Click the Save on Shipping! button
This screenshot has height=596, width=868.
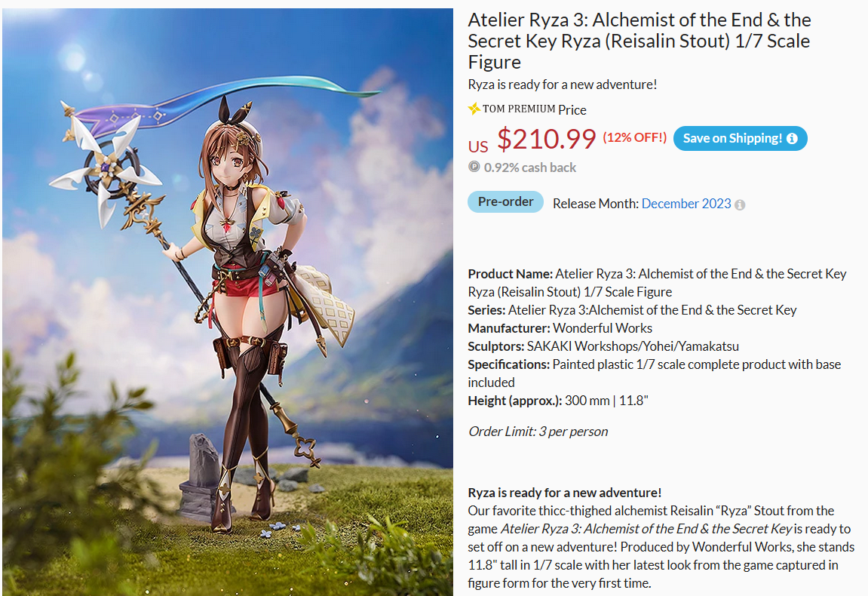[x=740, y=139]
